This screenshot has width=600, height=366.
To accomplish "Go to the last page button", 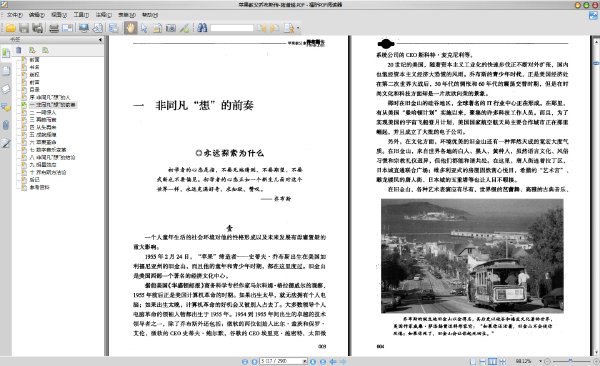I will 323,361.
